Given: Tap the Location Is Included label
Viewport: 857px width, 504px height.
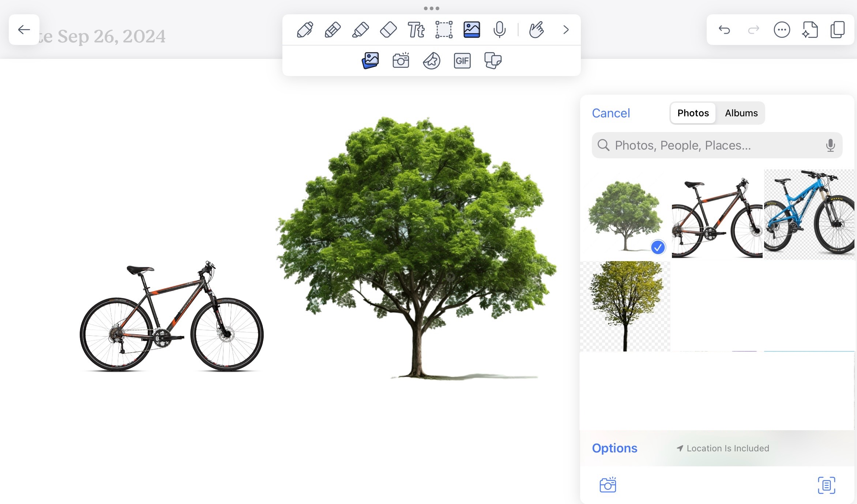Looking at the screenshot, I should click(723, 448).
